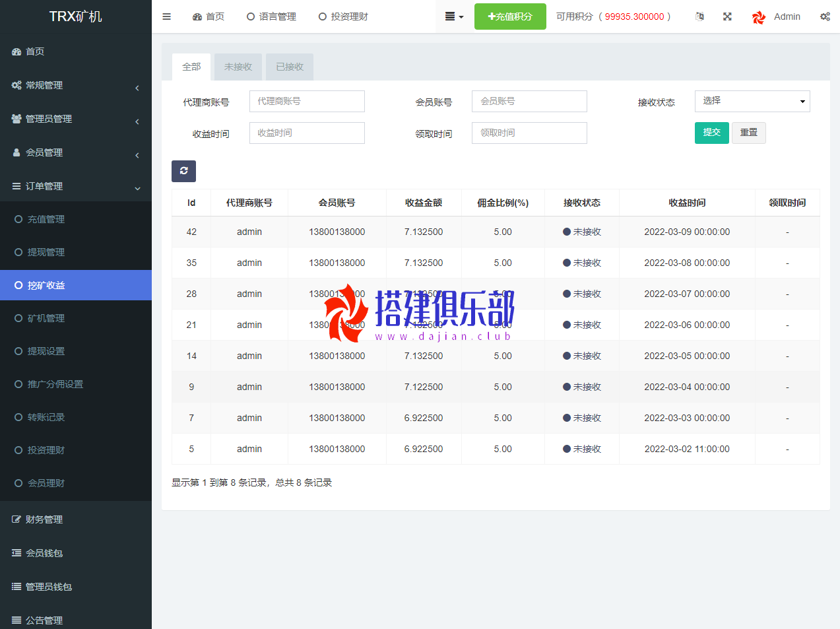Focus the 会员账号 input field
Screen dimensions: 840x629
click(x=529, y=101)
